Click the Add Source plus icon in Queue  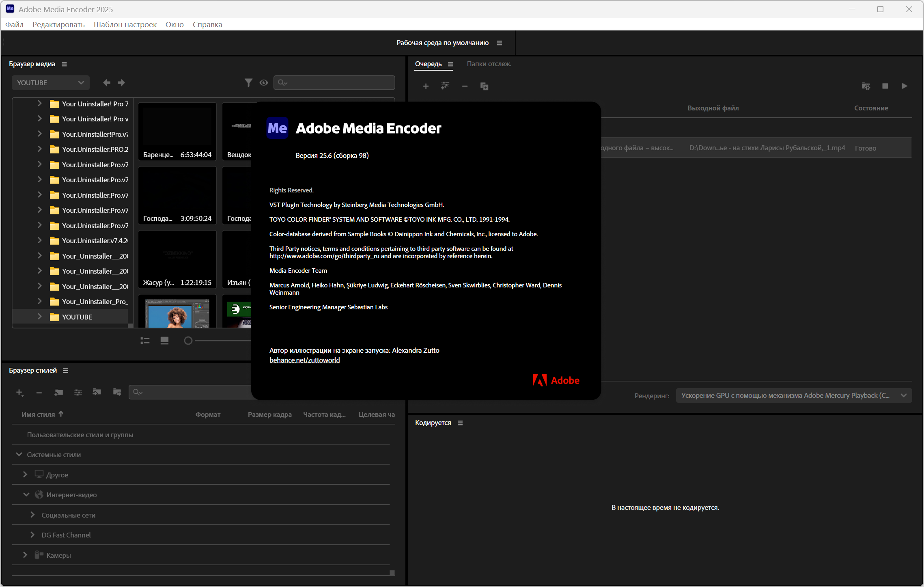426,86
